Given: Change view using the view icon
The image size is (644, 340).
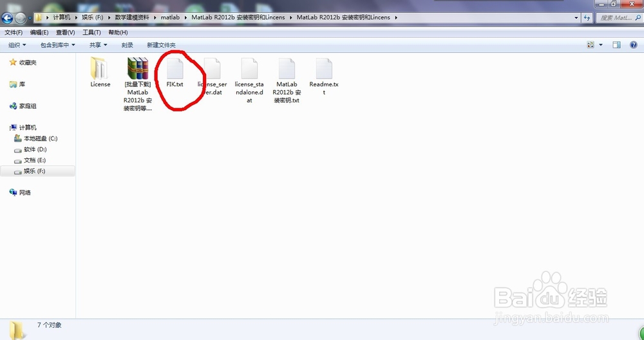Looking at the screenshot, I should pyautogui.click(x=591, y=45).
